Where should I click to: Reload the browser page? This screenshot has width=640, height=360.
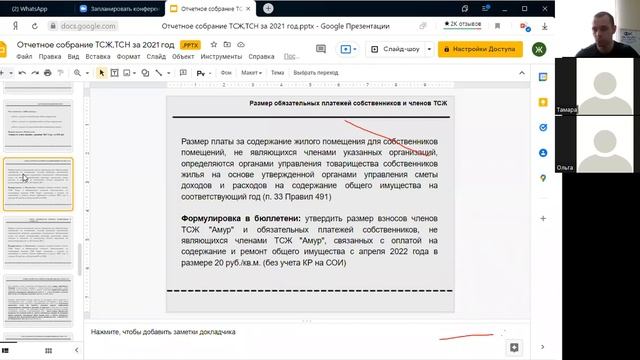point(35,26)
